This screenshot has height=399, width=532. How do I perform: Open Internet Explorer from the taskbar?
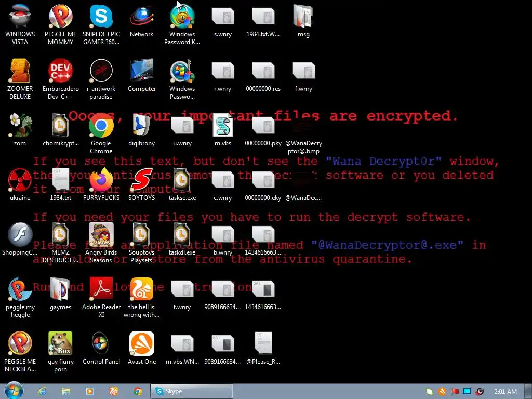tap(42, 391)
